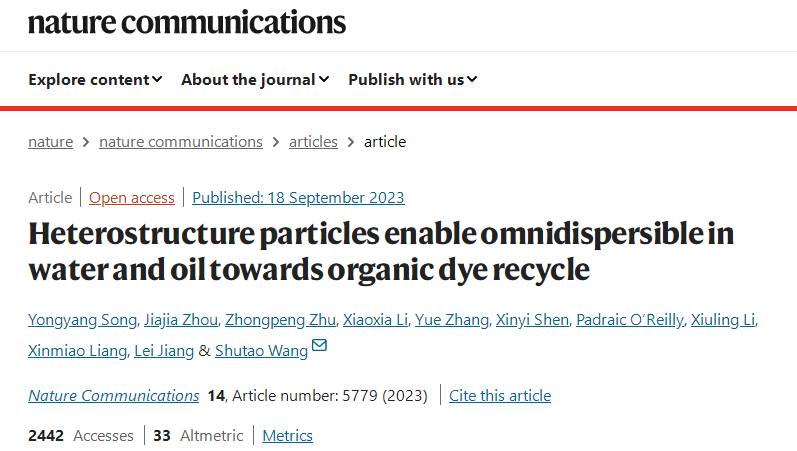797x451 pixels.
Task: Click the envelope icon beside Shutao Wang
Action: click(x=319, y=347)
